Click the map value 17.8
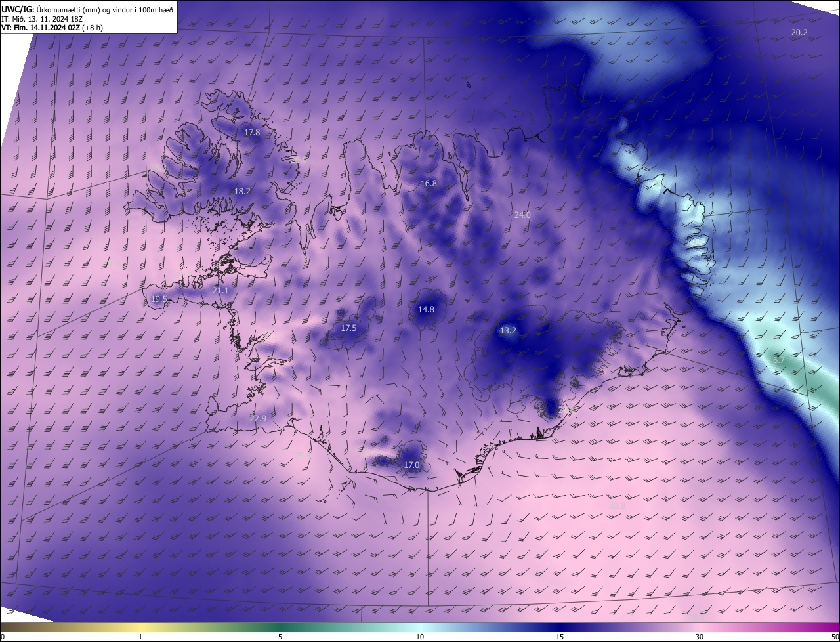Image resolution: width=840 pixels, height=642 pixels. tap(252, 132)
